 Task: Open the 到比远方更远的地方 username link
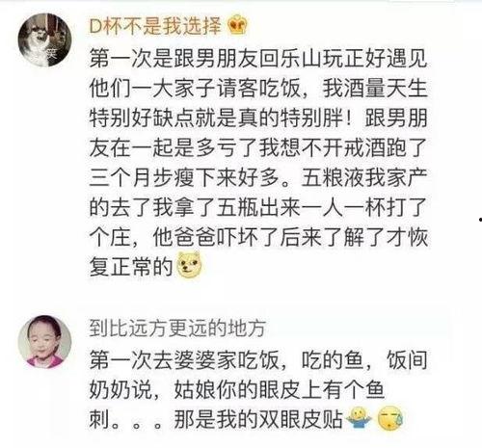coord(177,328)
